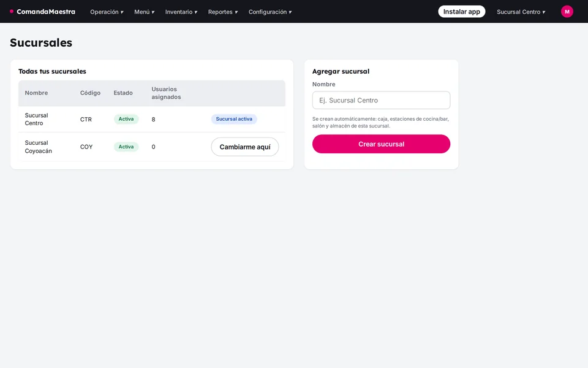The width and height of the screenshot is (588, 368).
Task: Click the Crear sucursal button
Action: tap(381, 144)
